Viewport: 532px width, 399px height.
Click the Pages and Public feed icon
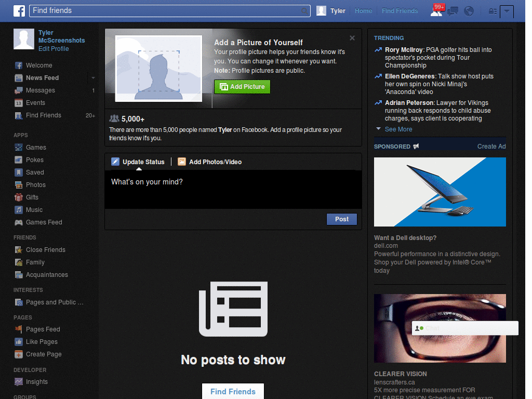[19, 302]
